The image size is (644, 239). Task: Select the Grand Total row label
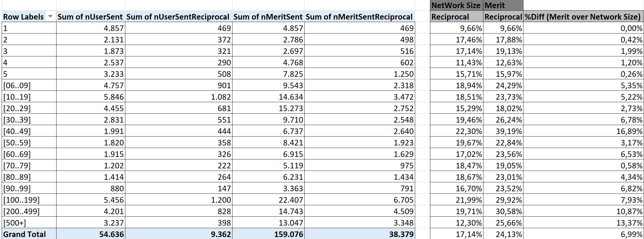click(29, 234)
